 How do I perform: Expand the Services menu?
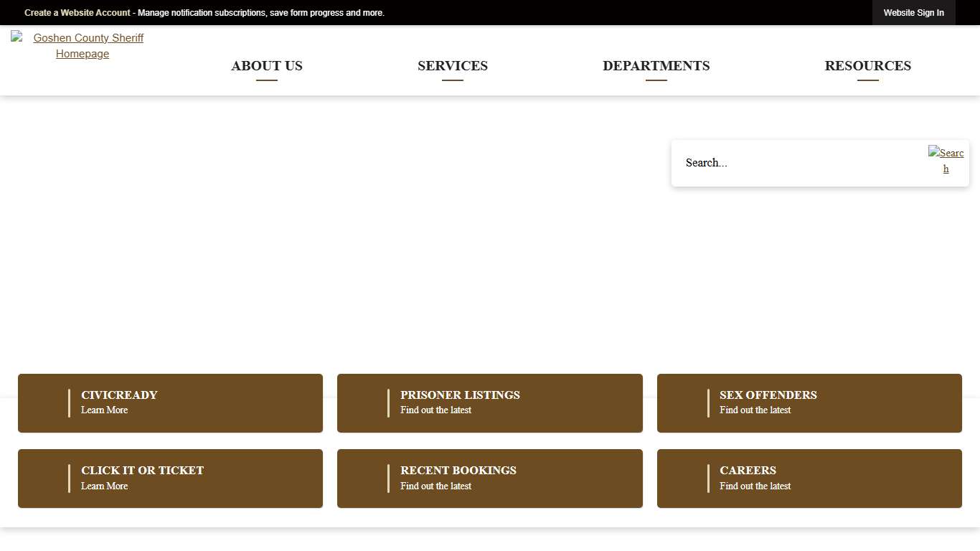click(453, 66)
